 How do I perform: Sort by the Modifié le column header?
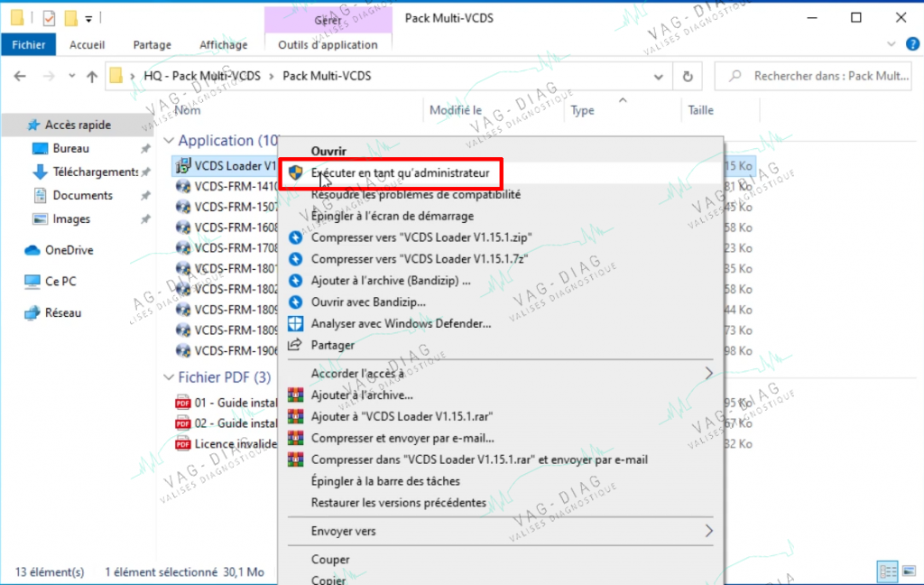coord(456,110)
